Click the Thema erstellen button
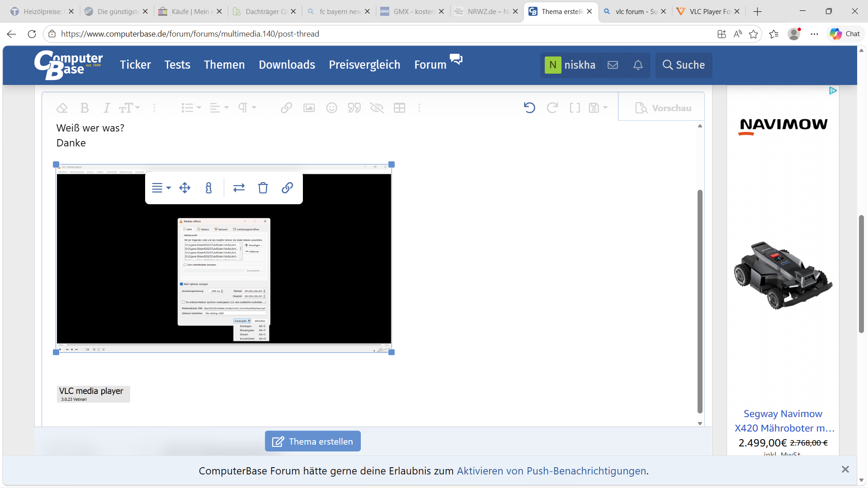 (x=313, y=441)
